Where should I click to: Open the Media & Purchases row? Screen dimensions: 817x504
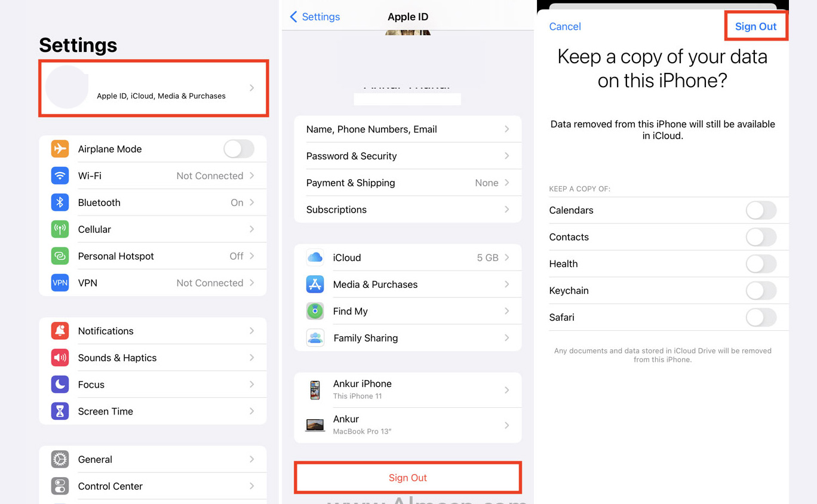(x=408, y=284)
